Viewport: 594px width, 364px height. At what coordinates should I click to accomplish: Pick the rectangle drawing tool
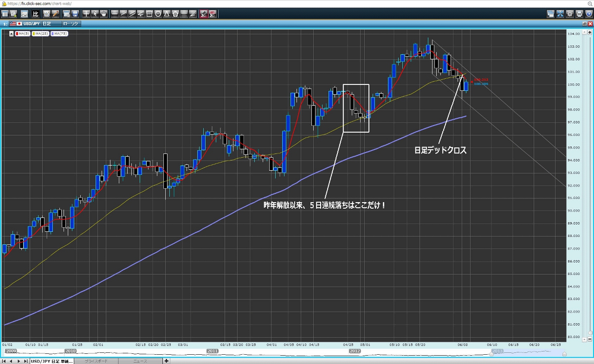[149, 14]
